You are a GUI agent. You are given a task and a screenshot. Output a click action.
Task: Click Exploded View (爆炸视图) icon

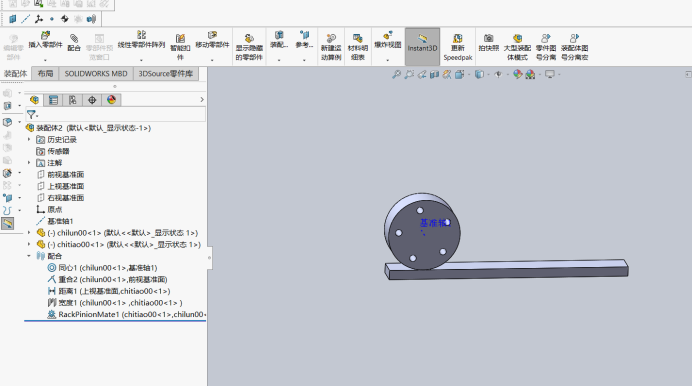(x=388, y=35)
